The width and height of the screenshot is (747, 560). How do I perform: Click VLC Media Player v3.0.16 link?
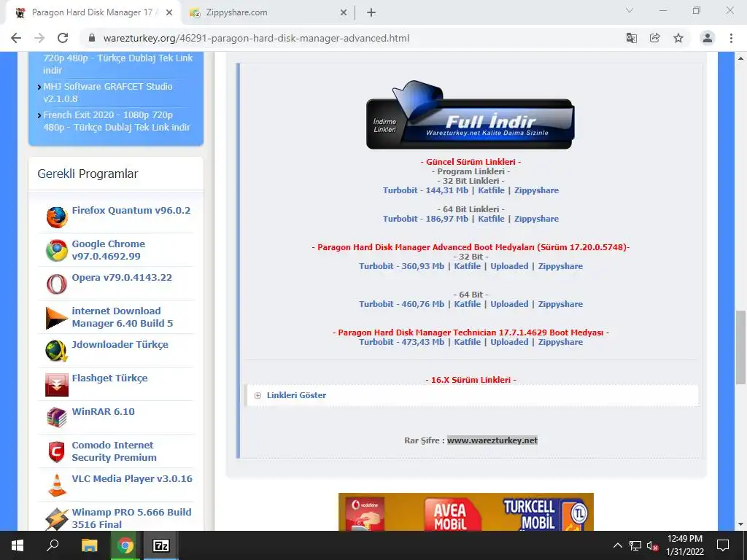[x=132, y=478]
